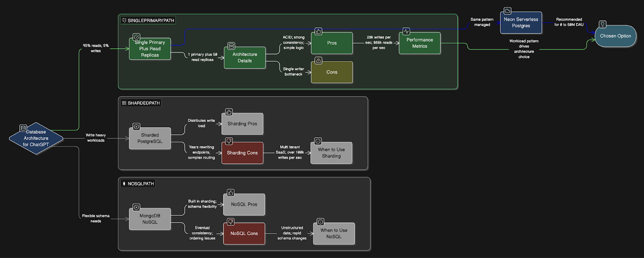Click the icon beside the SINGLEPRIMARYPATH label
644x258 pixels.
click(124, 20)
